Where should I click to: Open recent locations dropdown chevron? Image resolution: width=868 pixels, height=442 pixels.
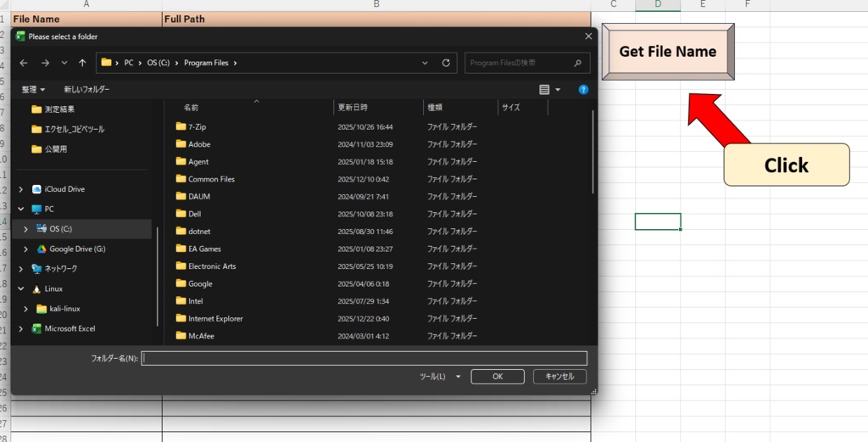click(64, 63)
